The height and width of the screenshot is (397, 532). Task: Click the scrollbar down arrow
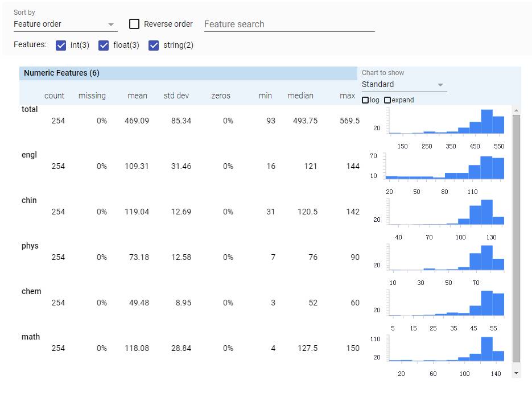(x=516, y=373)
